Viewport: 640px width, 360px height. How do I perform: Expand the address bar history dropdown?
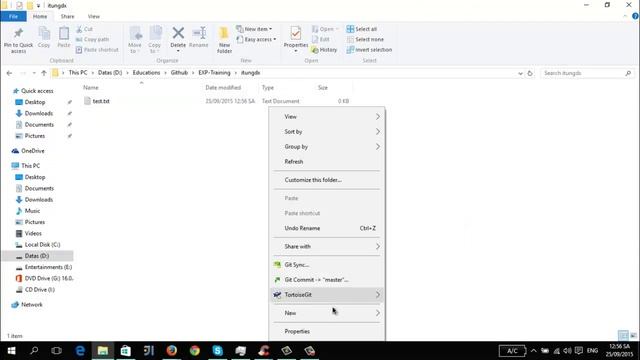[520, 73]
